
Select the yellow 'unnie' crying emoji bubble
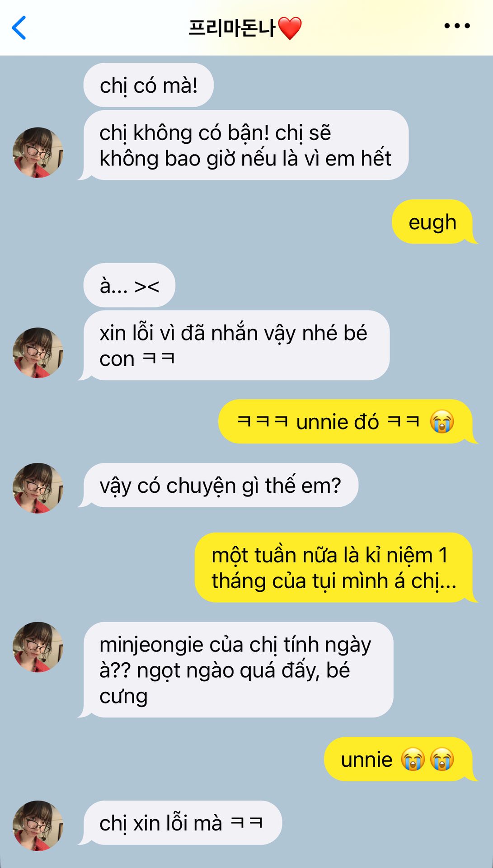[399, 759]
